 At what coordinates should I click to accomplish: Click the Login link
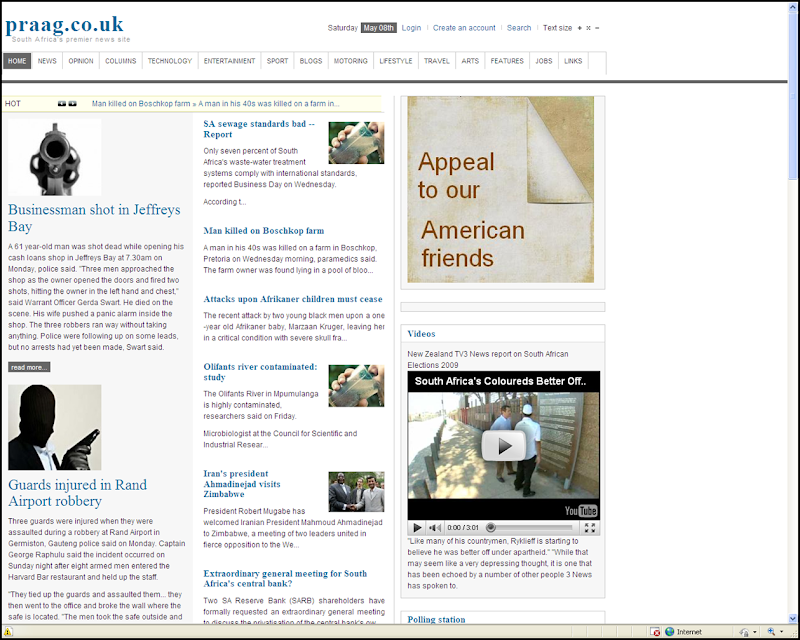click(411, 28)
